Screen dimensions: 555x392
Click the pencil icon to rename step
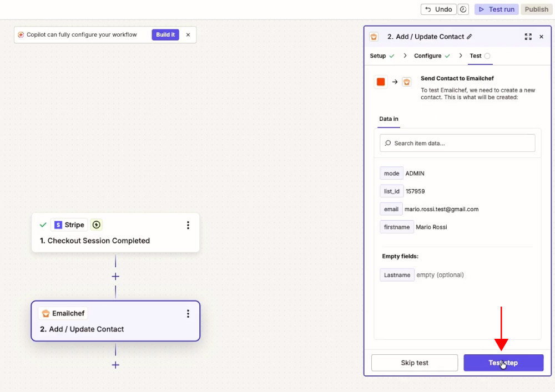pyautogui.click(x=470, y=37)
